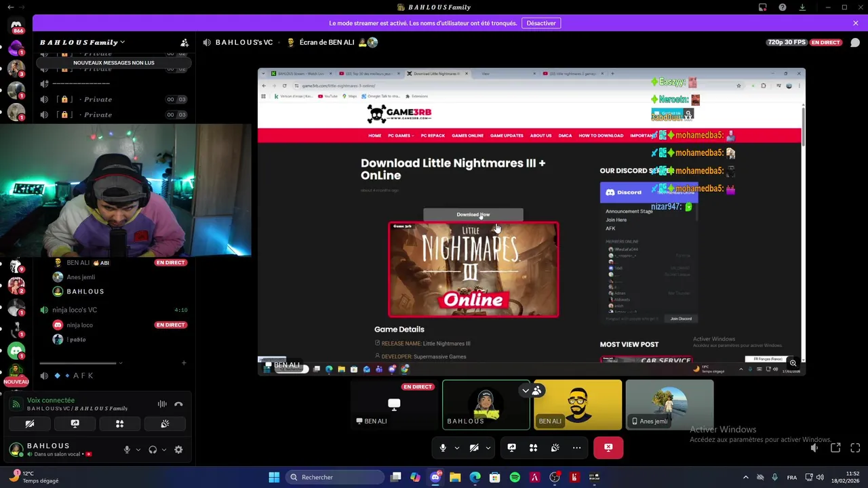868x488 pixels.
Task: Open the weather widget showing 12°C
Action: 34,477
